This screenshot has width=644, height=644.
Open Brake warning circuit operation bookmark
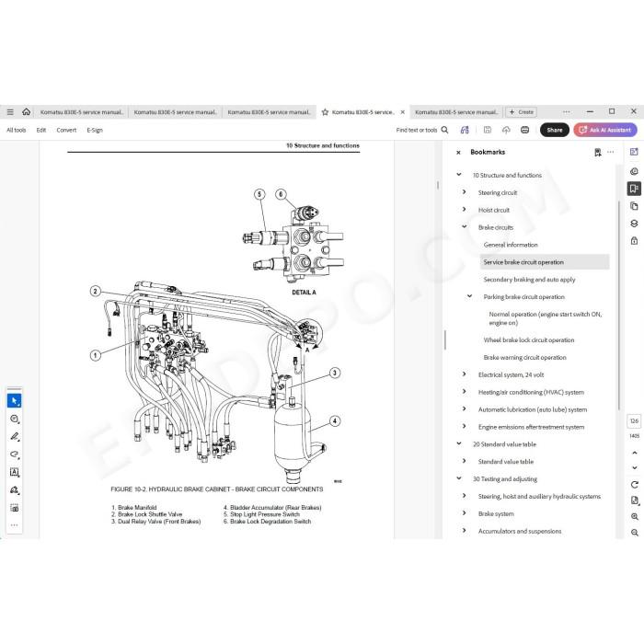pyautogui.click(x=525, y=357)
